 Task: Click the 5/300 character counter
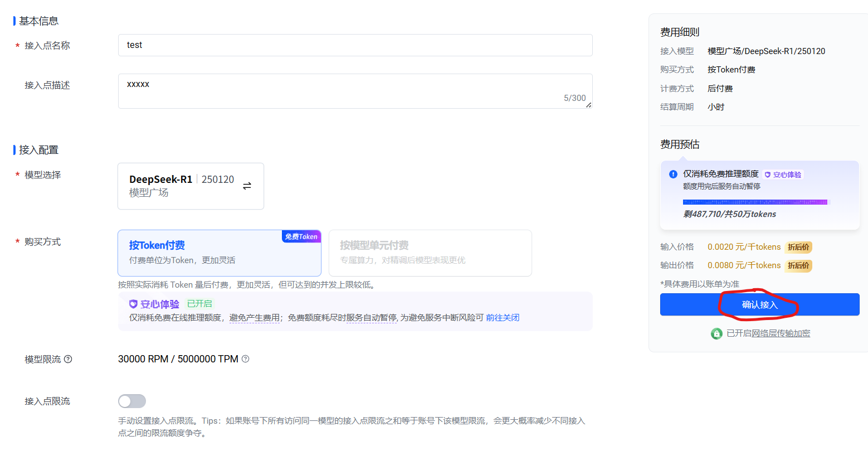click(574, 98)
